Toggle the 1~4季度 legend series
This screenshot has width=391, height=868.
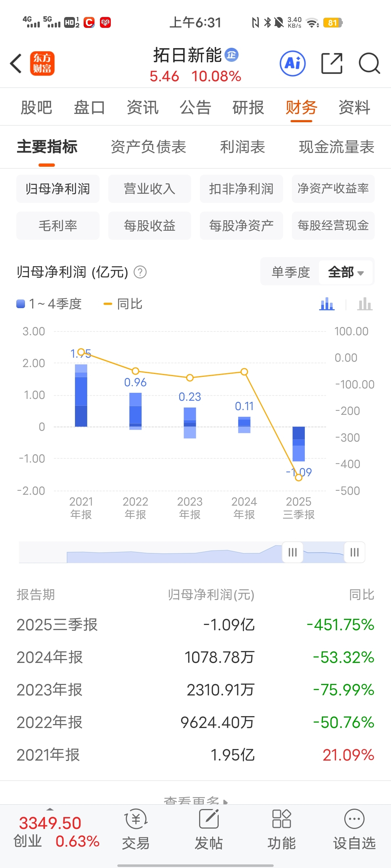click(x=49, y=304)
